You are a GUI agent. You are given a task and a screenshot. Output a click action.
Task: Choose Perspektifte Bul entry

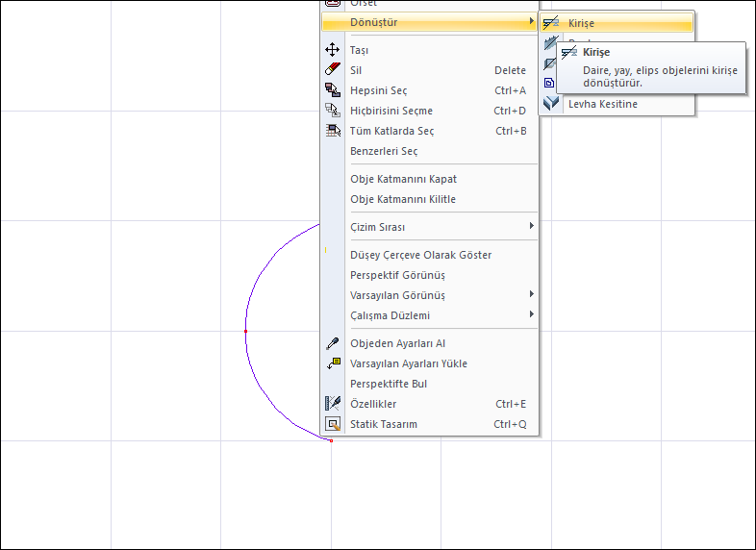[x=429, y=385]
